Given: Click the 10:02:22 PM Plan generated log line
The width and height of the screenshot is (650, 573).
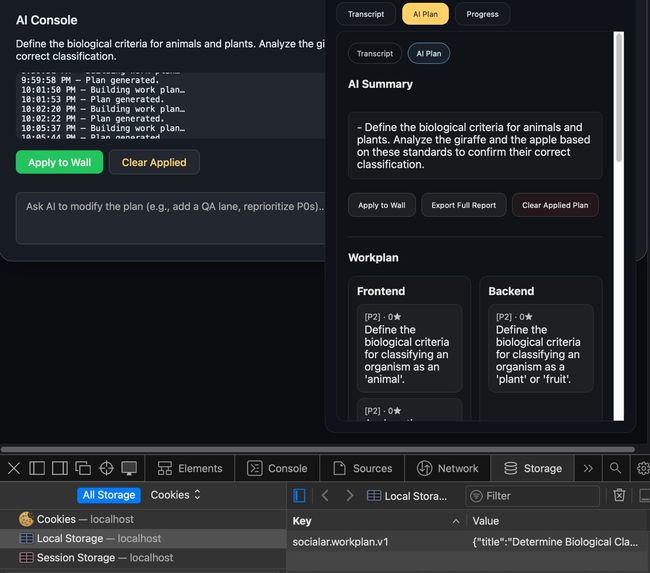Looking at the screenshot, I should point(93,119).
